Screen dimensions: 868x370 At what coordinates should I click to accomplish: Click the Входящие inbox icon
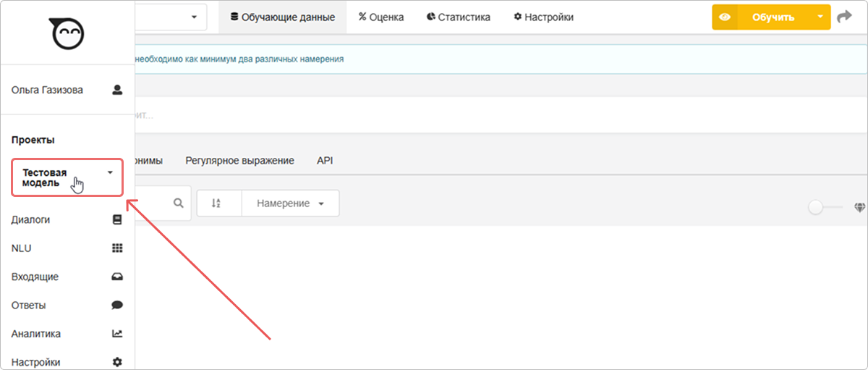tap(117, 277)
